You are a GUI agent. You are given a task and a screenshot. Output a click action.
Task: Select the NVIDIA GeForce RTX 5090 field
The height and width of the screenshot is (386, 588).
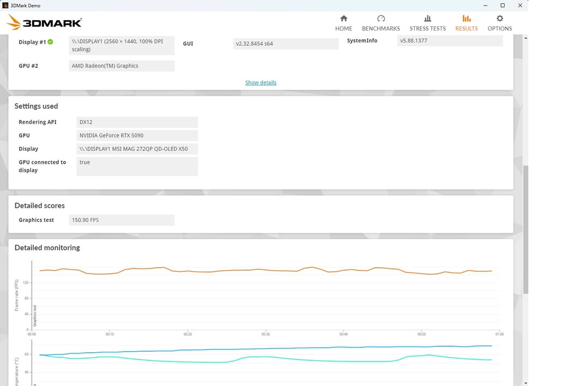[x=137, y=136]
